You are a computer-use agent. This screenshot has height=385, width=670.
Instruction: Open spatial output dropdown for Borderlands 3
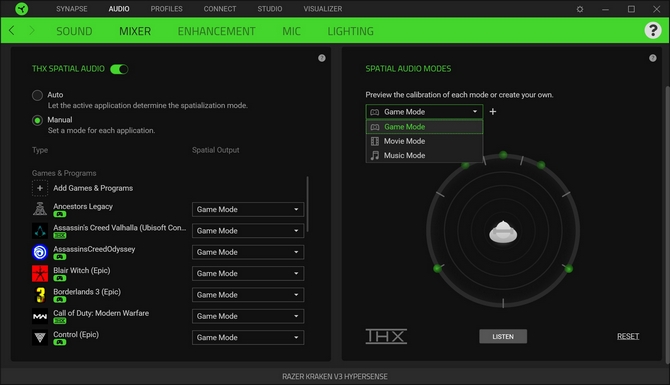(x=248, y=295)
